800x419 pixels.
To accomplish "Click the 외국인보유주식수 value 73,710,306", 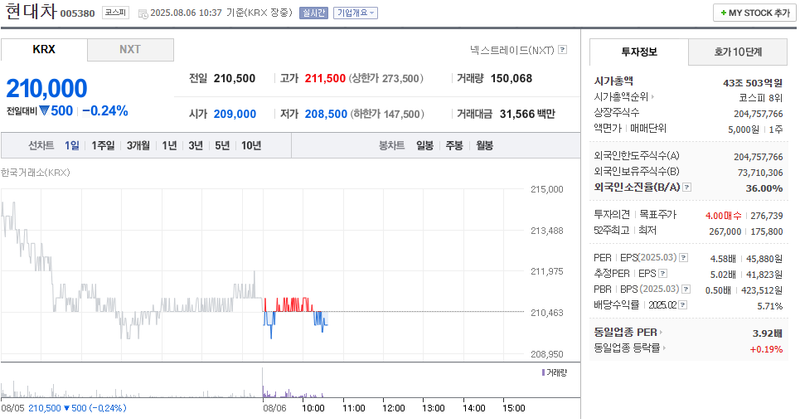I will (x=760, y=172).
